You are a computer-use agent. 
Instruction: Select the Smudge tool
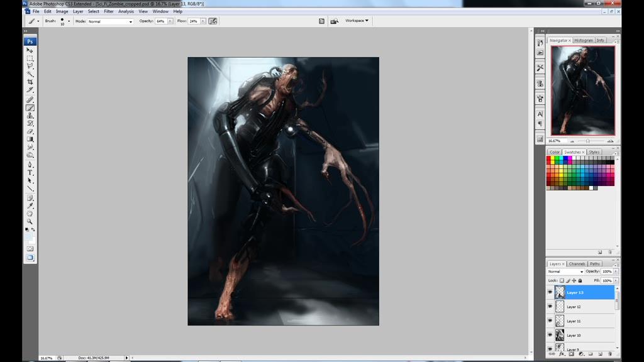tap(30, 147)
